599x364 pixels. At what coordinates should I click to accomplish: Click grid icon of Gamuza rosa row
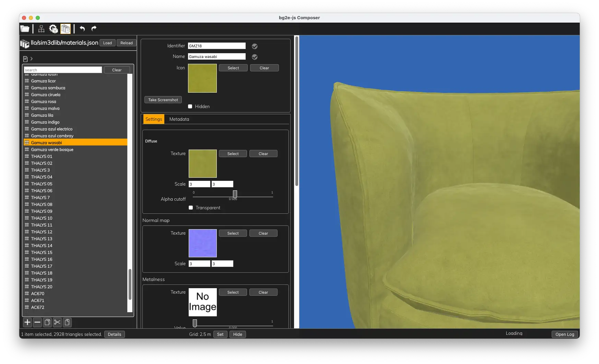[x=27, y=102]
